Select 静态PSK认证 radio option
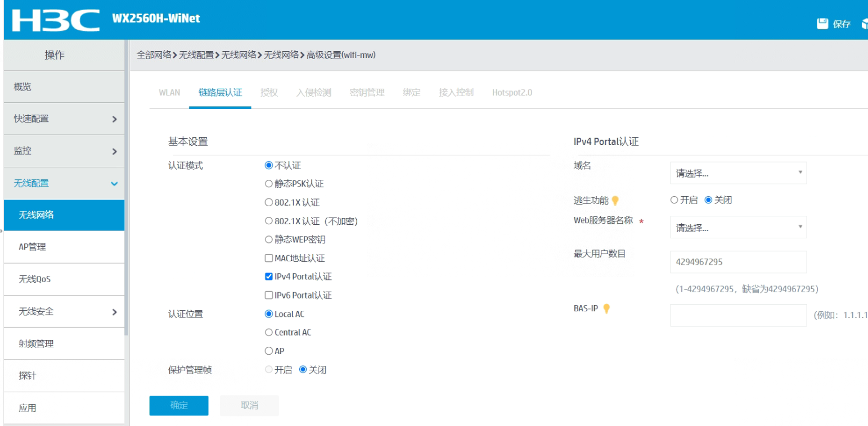The width and height of the screenshot is (868, 426). coord(268,184)
